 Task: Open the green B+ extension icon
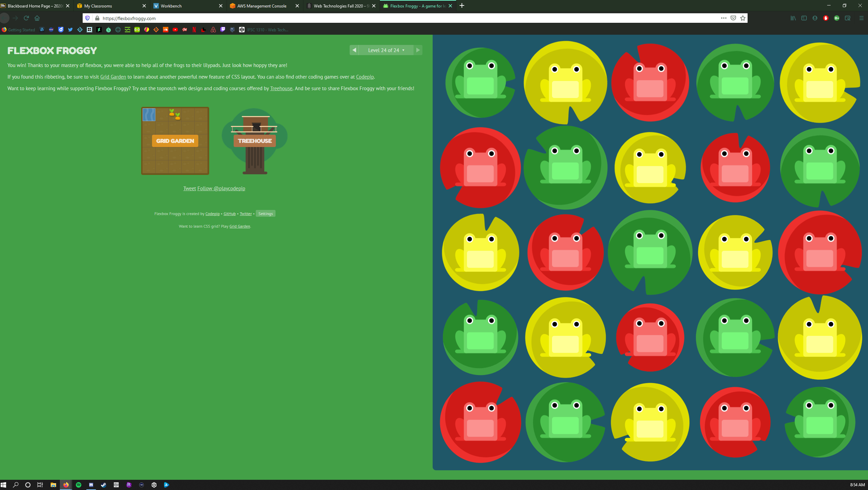click(x=837, y=18)
